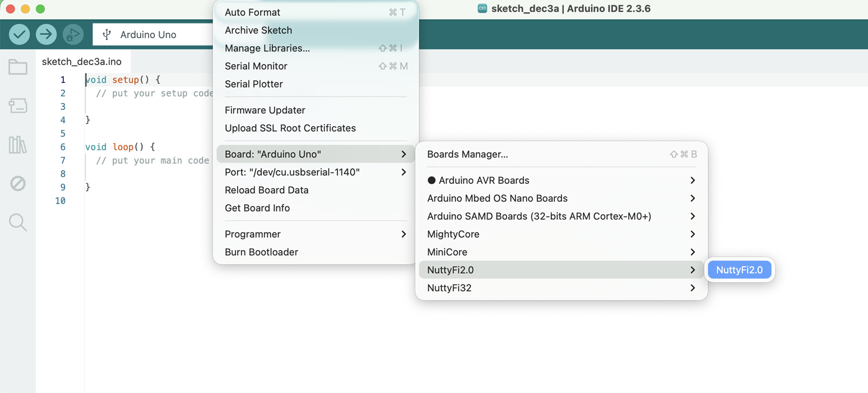Click Burn Bootloader menu entry
Image resolution: width=868 pixels, height=393 pixels.
[x=261, y=252]
